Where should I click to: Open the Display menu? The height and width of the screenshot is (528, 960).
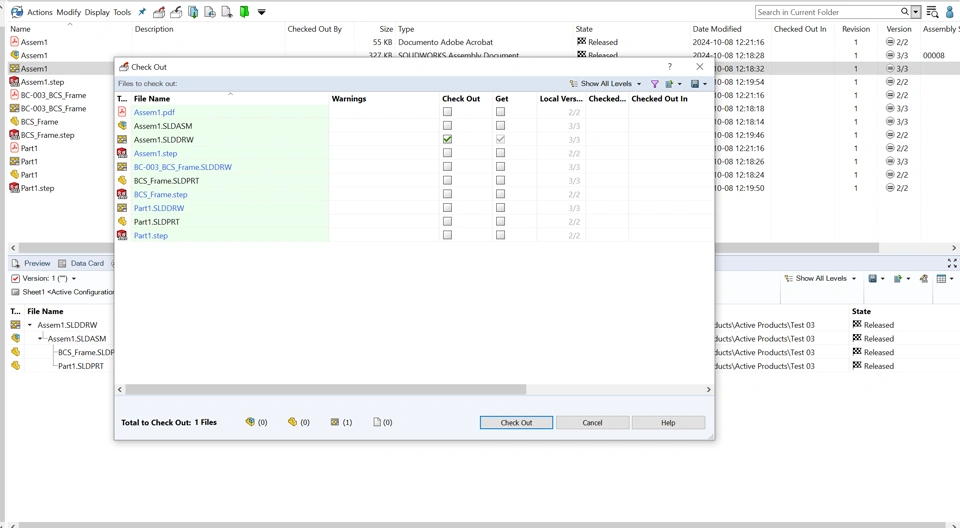pos(97,12)
